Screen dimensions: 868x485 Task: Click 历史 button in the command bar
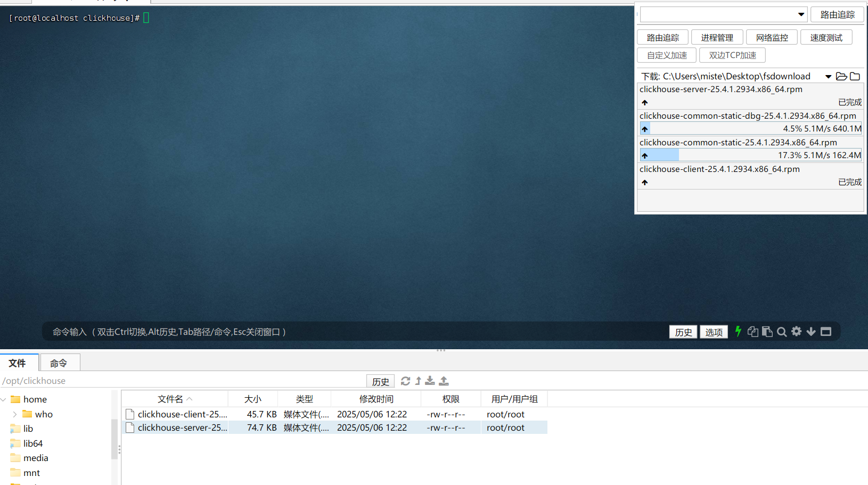coord(683,332)
